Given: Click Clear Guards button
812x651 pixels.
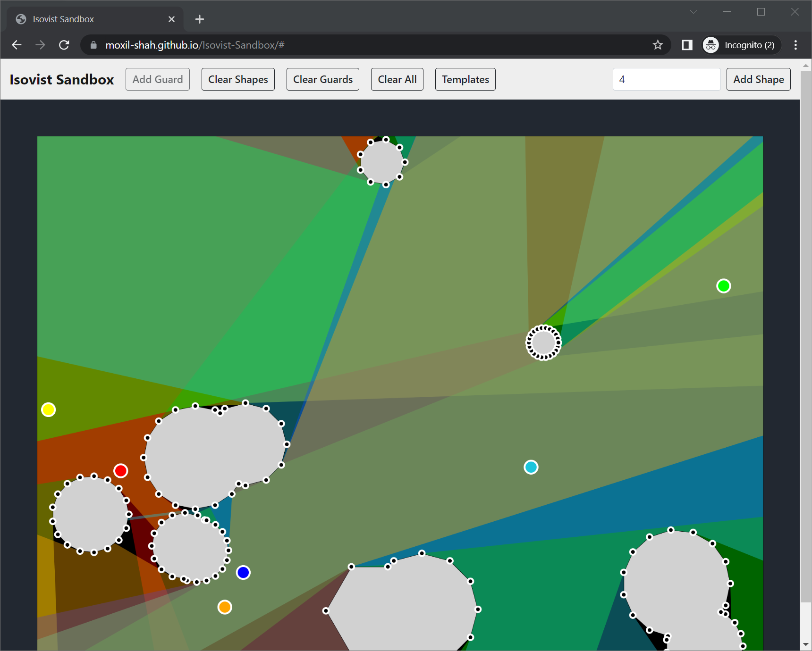Looking at the screenshot, I should 323,79.
